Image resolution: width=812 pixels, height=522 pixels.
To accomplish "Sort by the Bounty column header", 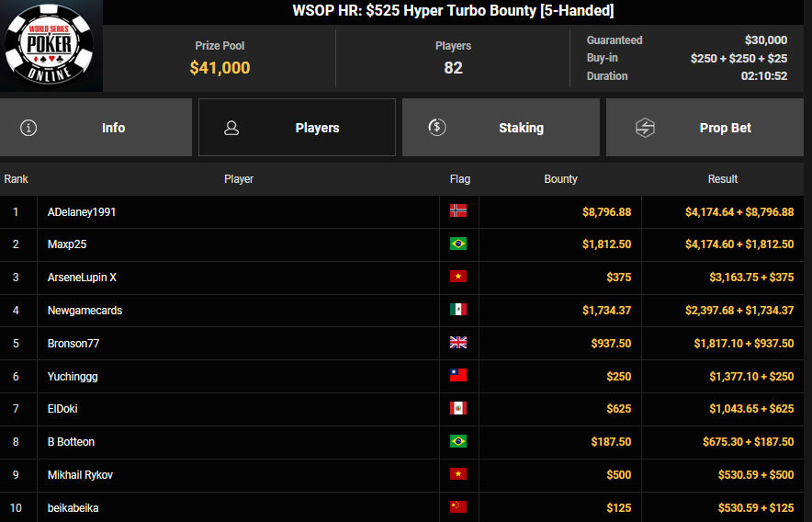I will pos(560,179).
